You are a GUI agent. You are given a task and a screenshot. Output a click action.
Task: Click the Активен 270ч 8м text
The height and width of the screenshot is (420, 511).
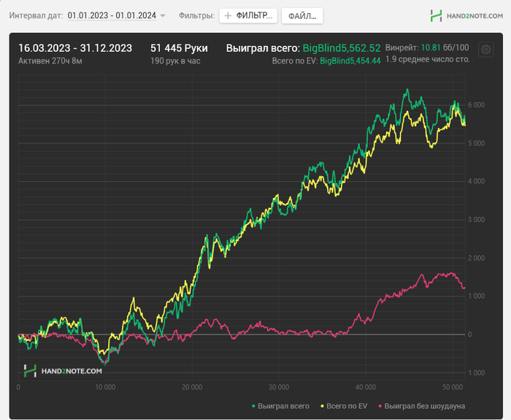pyautogui.click(x=50, y=61)
